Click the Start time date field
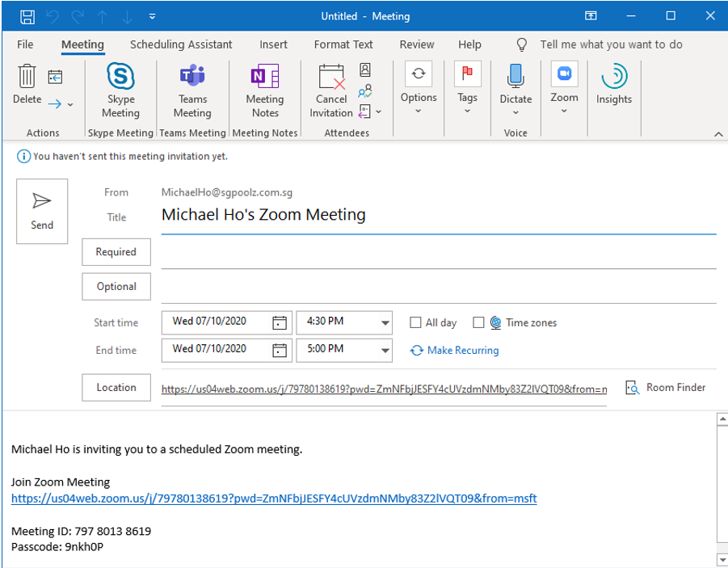Screen dimensions: 728x568 pyautogui.click(x=216, y=322)
